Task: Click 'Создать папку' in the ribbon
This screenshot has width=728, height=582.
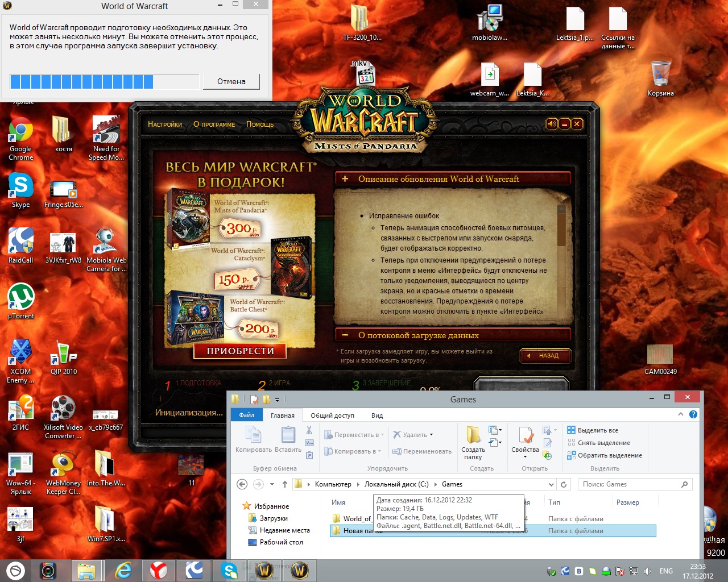Action: [x=473, y=443]
